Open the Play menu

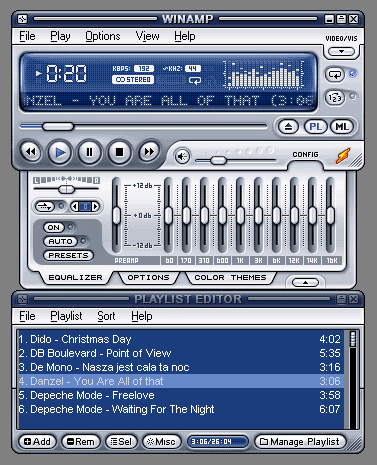[60, 36]
